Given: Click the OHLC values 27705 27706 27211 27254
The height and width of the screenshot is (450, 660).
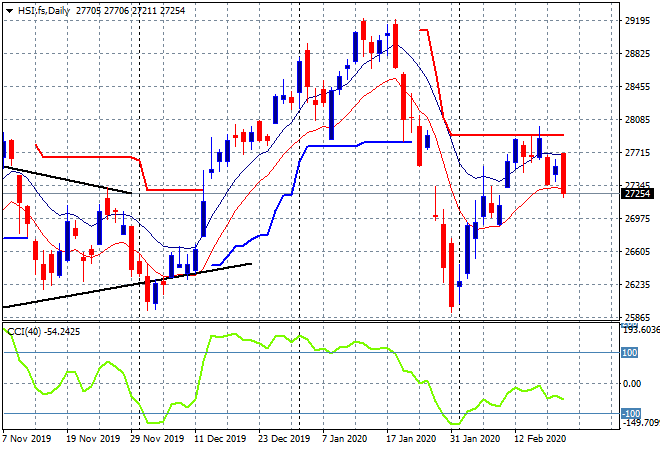Looking at the screenshot, I should [x=130, y=11].
